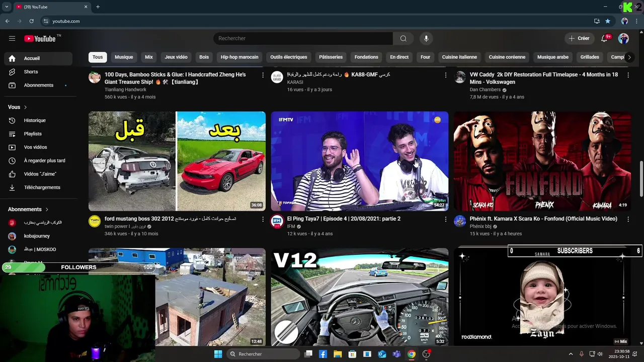Focus the YouTube Rechercher search field
Image resolution: width=644 pixels, height=362 pixels.
(303, 39)
